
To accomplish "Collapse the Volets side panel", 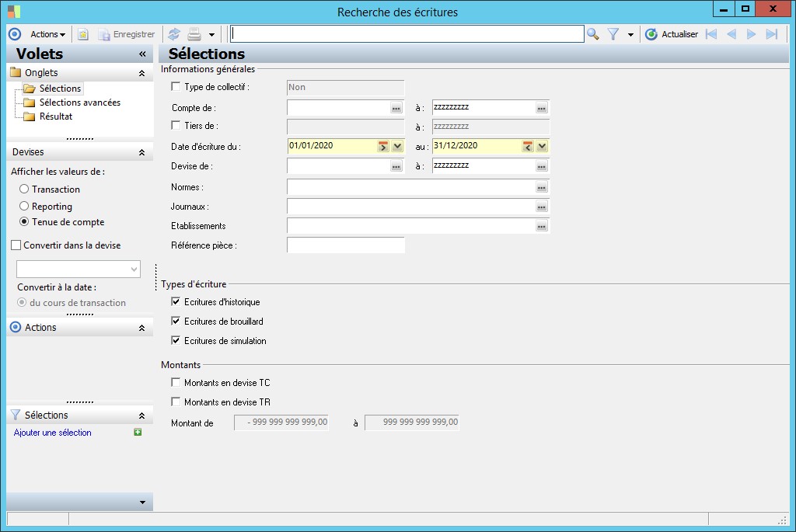I will tap(142, 54).
